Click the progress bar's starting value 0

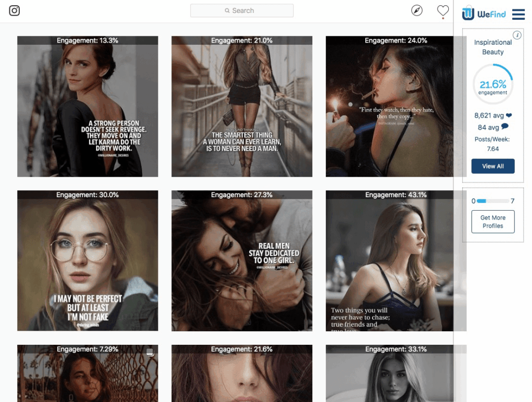pyautogui.click(x=473, y=201)
